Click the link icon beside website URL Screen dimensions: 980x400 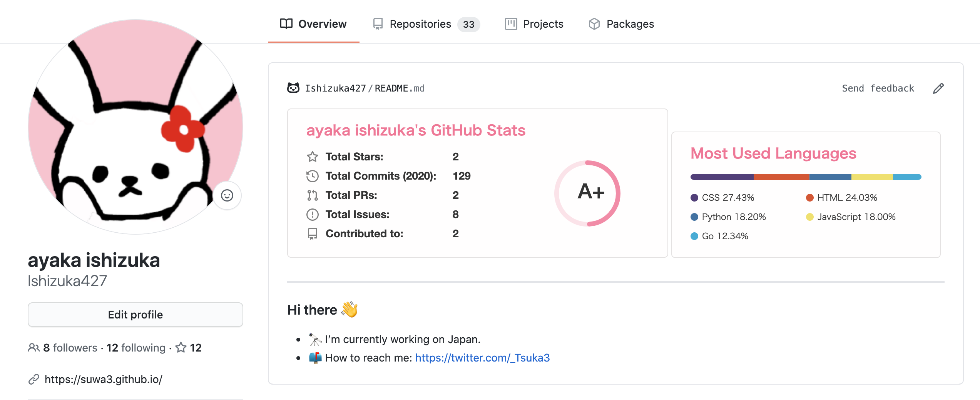[34, 379]
